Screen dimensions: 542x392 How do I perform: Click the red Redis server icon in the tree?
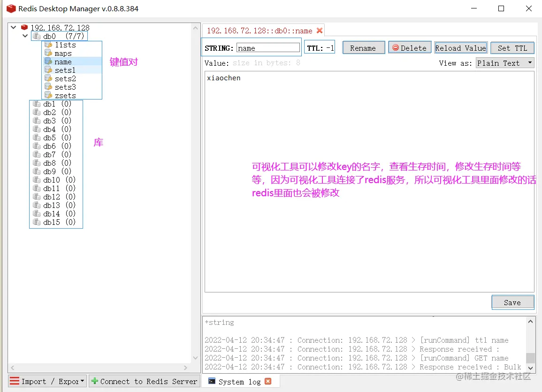point(24,27)
